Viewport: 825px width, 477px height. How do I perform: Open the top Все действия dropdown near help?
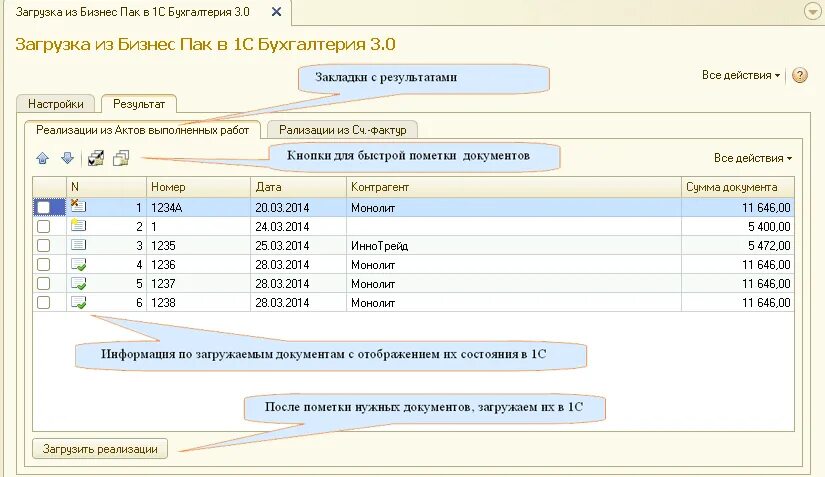click(741, 75)
